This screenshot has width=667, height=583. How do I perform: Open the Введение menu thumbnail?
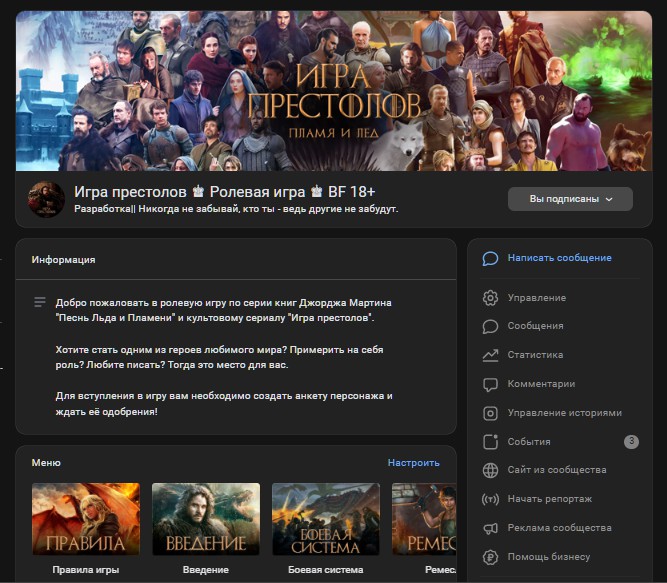point(206,519)
